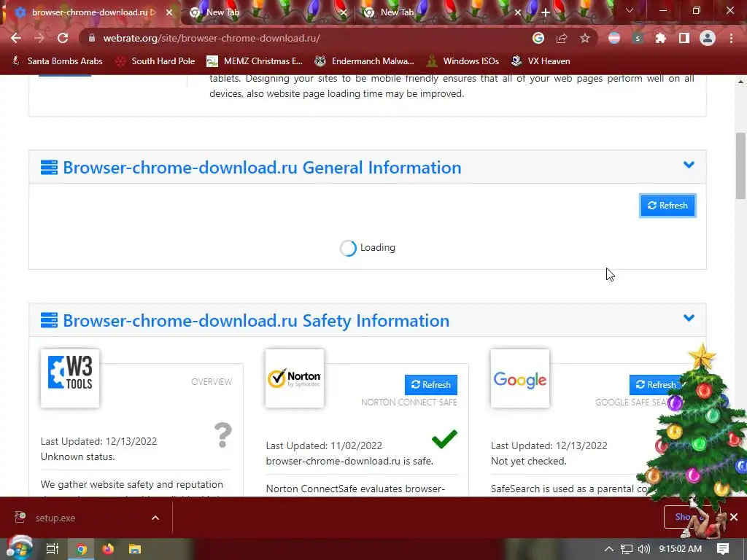View site info via the padlock icon
This screenshot has width=747, height=560.
tap(92, 38)
